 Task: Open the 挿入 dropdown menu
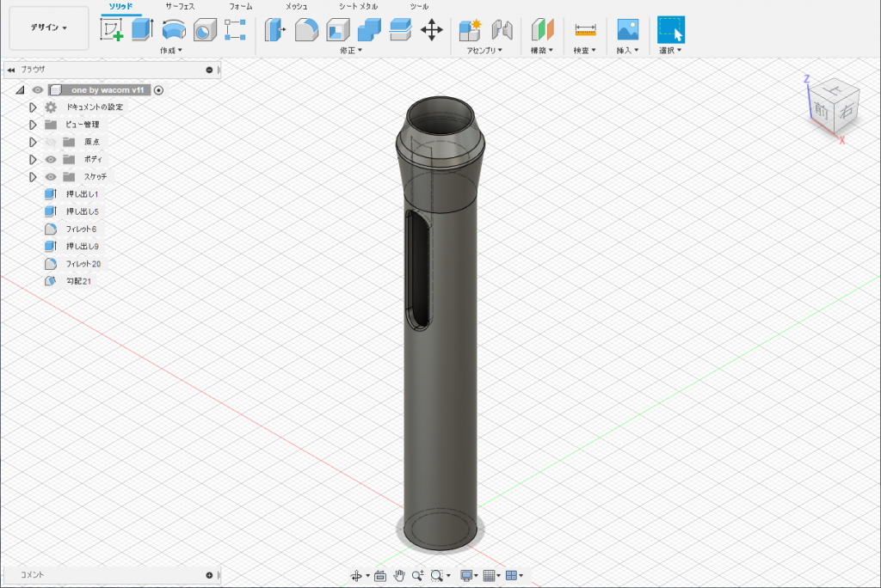(627, 51)
